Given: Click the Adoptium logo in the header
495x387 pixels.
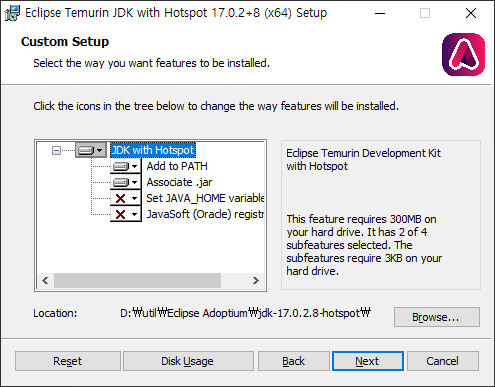Looking at the screenshot, I should (x=463, y=54).
